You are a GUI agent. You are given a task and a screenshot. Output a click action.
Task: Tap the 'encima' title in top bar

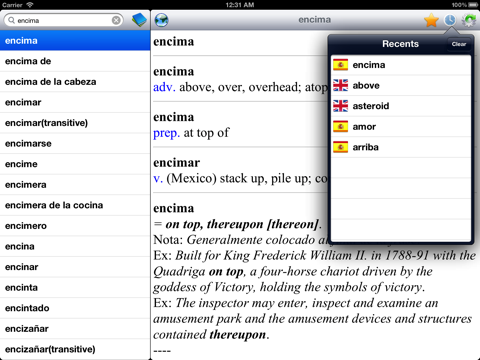pyautogui.click(x=315, y=20)
